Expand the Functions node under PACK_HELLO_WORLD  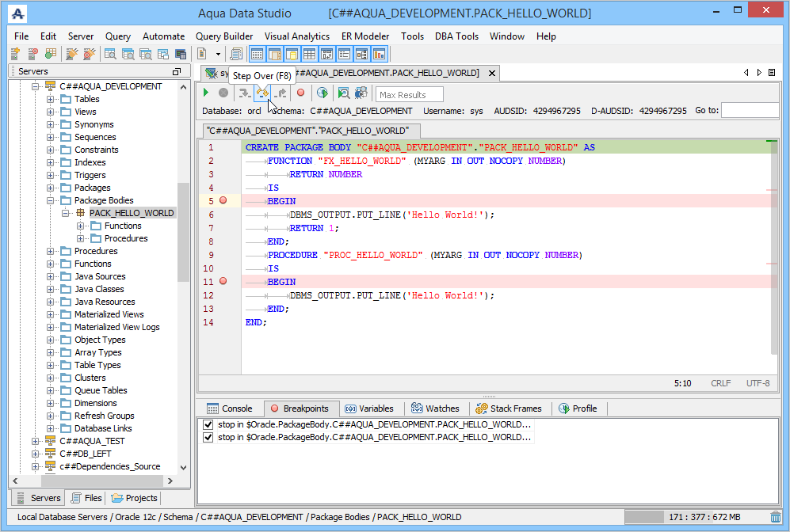click(x=80, y=226)
